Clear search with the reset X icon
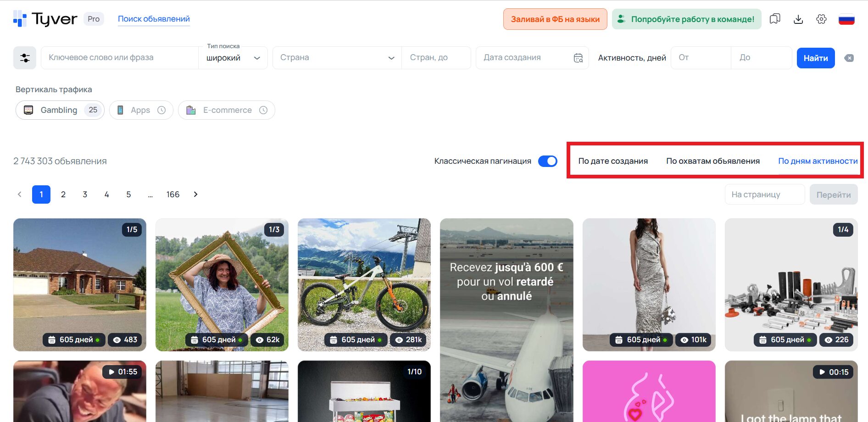The height and width of the screenshot is (422, 868). click(849, 58)
